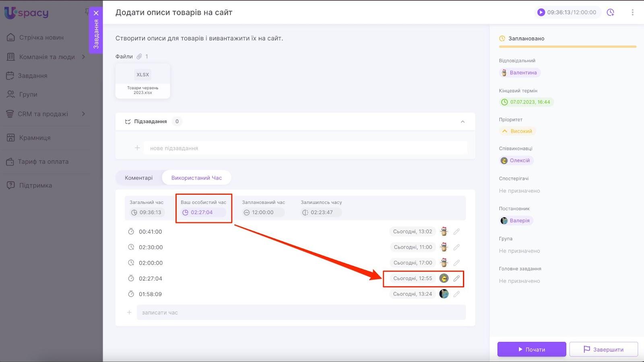Click pencil icon for 01:58:09 entry
644x362 pixels.
pos(456,294)
